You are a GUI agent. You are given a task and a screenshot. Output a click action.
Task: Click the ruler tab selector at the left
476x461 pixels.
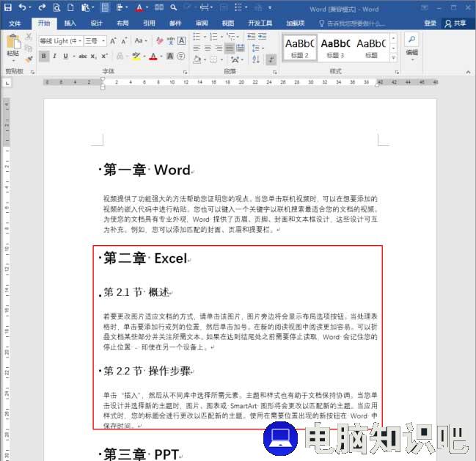[x=7, y=82]
